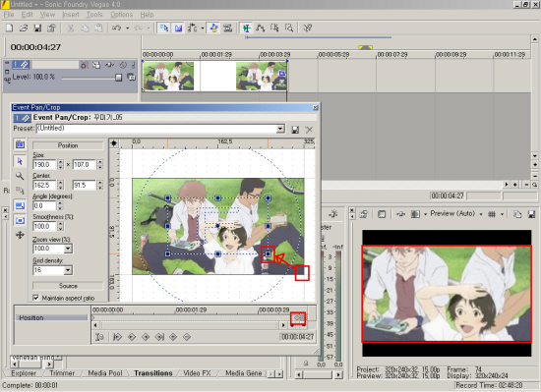Screen dimensions: 541x392
Task: Switch to the Media Pool tab
Action: point(105,373)
